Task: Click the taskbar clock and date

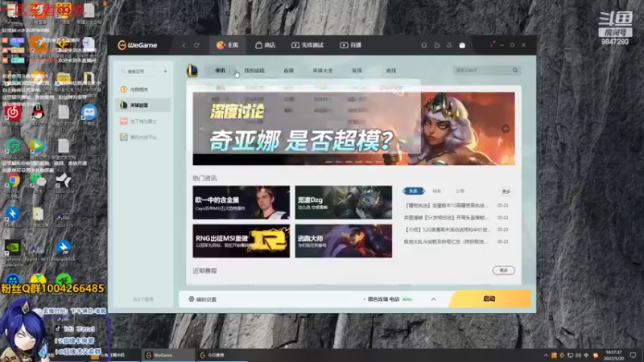Action: pos(614,356)
